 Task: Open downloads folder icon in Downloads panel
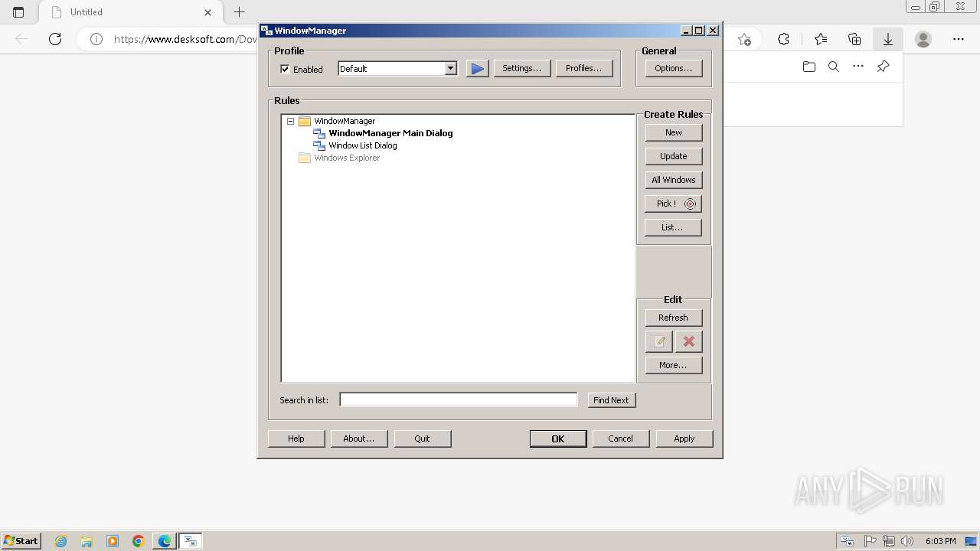pyautogui.click(x=809, y=67)
